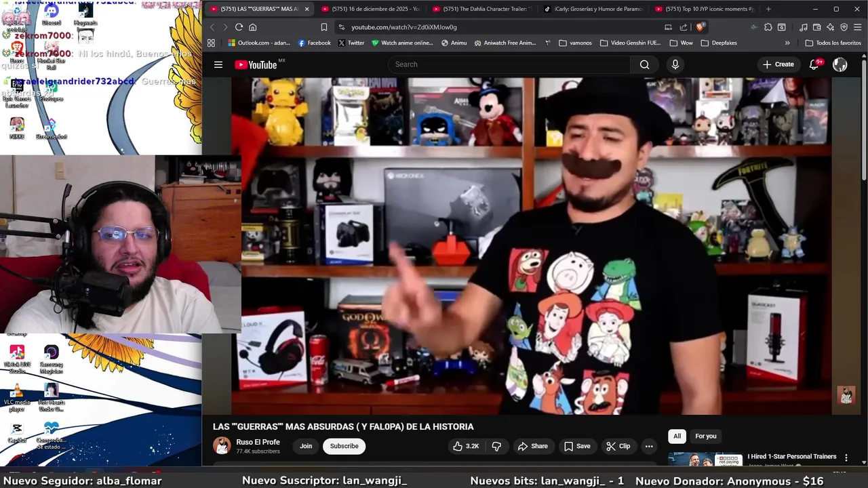Open the TikTok LIVE Studio desktop shortcut
The height and width of the screenshot is (488, 868).
tap(17, 359)
